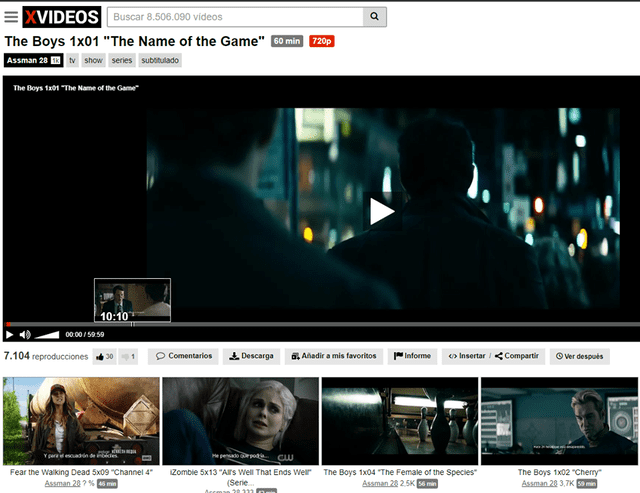The image size is (640, 493).
Task: Toggle Añadir a mis favoritos
Action: (x=334, y=356)
